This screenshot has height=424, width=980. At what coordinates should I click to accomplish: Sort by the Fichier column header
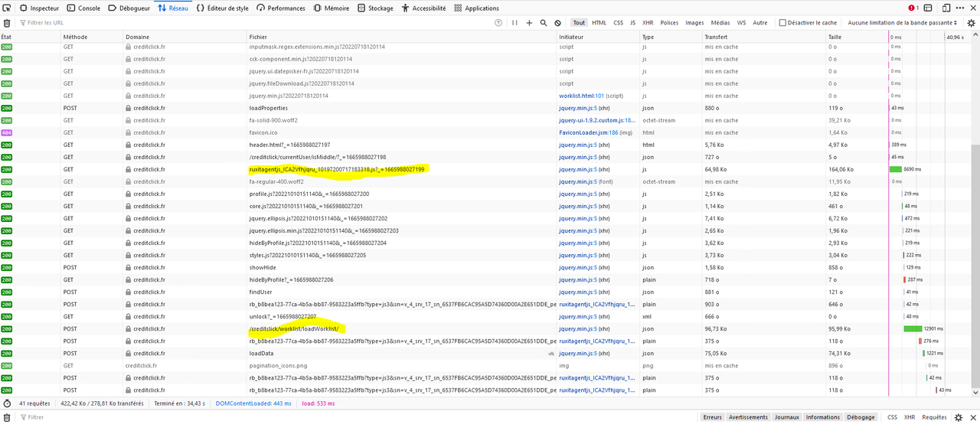pyautogui.click(x=401, y=37)
